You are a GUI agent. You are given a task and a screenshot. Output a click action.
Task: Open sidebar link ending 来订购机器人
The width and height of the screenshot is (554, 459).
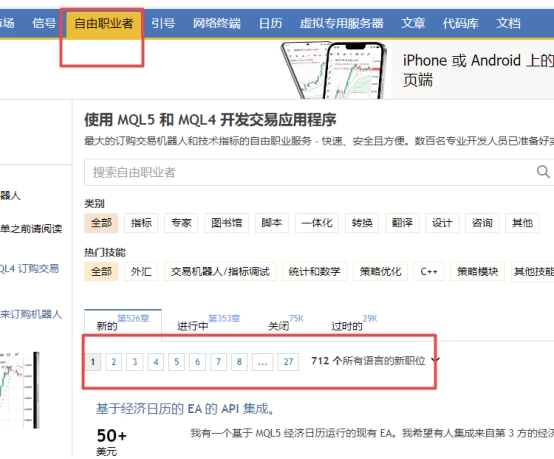click(31, 314)
